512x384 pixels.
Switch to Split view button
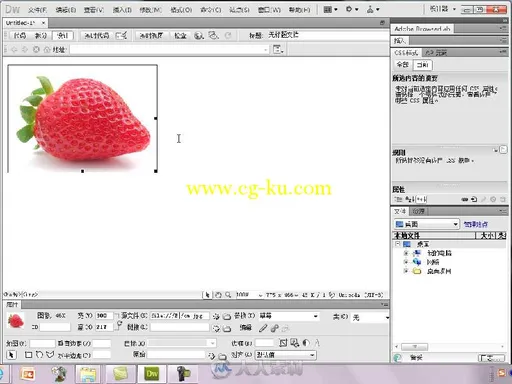(x=41, y=35)
